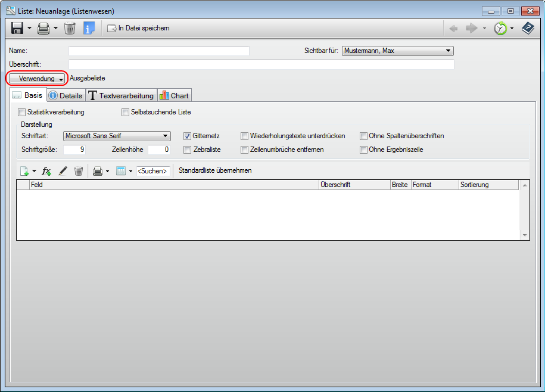Click the floppy disk save icon
The image size is (545, 392).
coord(17,28)
